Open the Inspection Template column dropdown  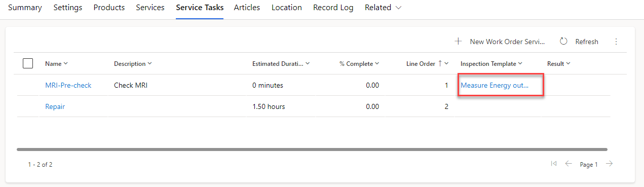491,64
